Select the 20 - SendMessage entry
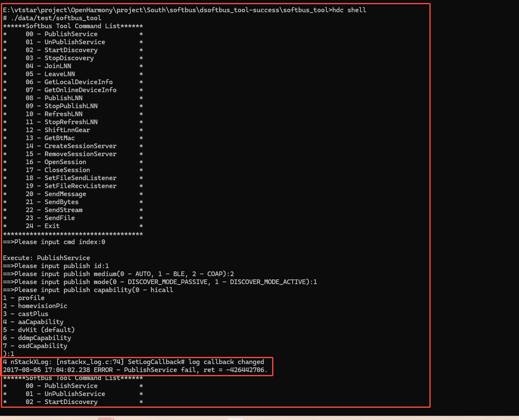Viewport: 519px width, 420px height. 56,194
